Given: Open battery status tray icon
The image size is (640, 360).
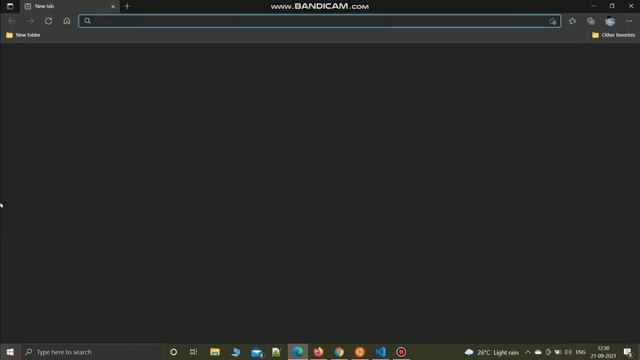Looking at the screenshot, I should pyautogui.click(x=558, y=352).
